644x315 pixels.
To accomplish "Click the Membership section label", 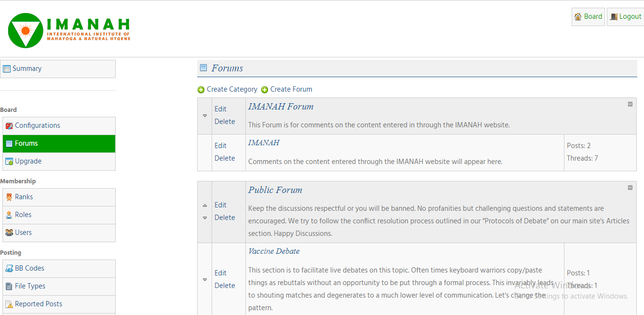I will pyautogui.click(x=18, y=181).
